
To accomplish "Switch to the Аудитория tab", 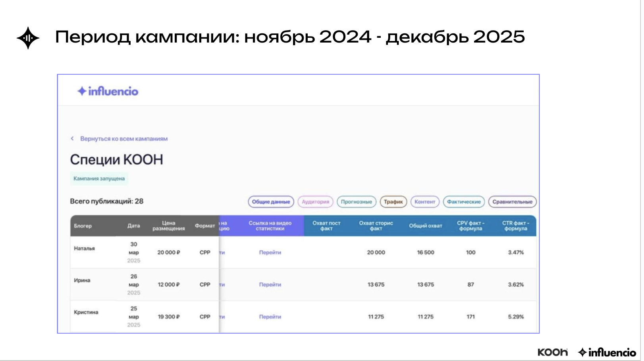I will [315, 202].
